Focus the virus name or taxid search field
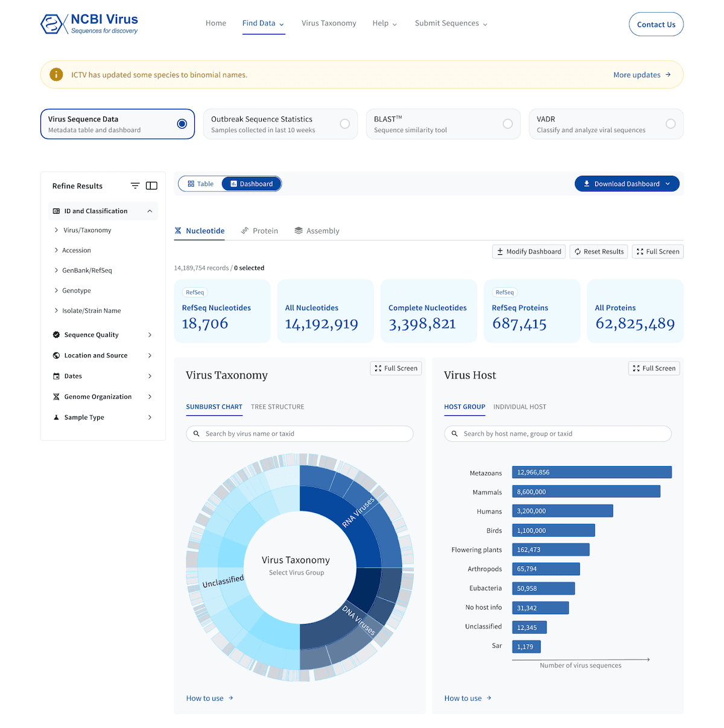724x728 pixels. coord(300,433)
